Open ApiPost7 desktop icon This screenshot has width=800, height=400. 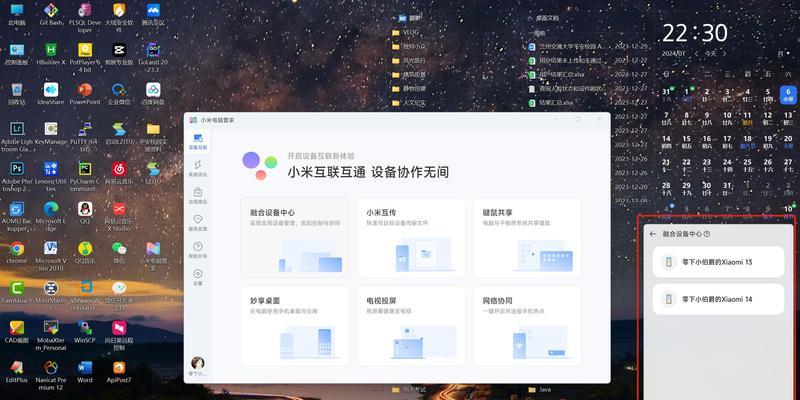click(119, 371)
